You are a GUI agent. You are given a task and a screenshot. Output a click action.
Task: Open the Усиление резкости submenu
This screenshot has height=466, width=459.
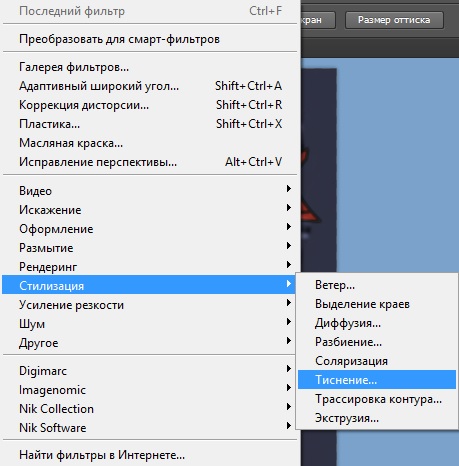(149, 305)
